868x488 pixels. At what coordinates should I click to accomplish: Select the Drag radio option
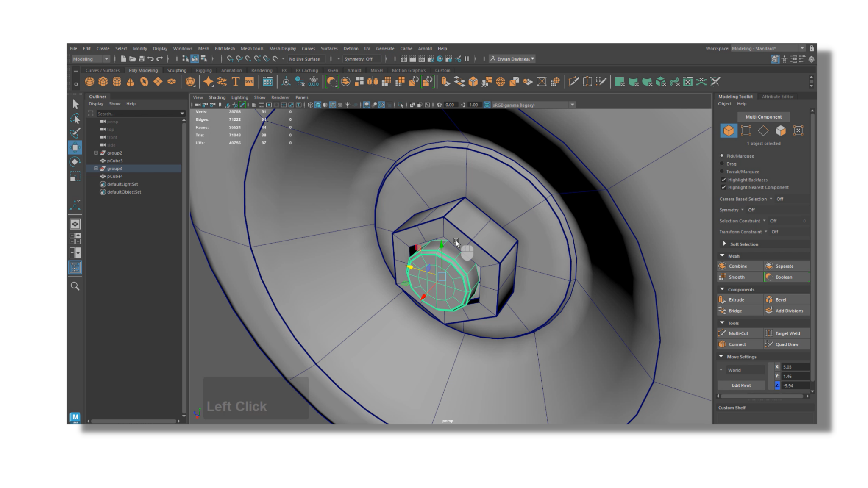click(x=722, y=164)
